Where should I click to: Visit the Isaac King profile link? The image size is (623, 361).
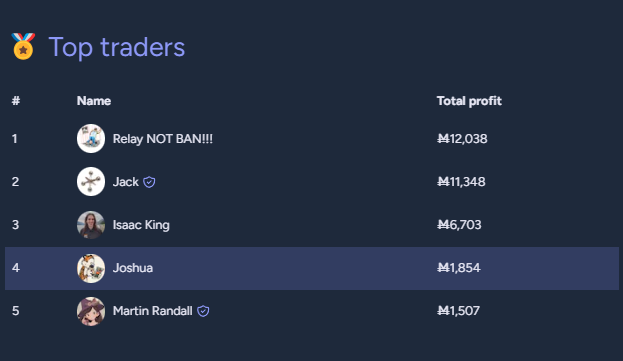[x=141, y=225]
